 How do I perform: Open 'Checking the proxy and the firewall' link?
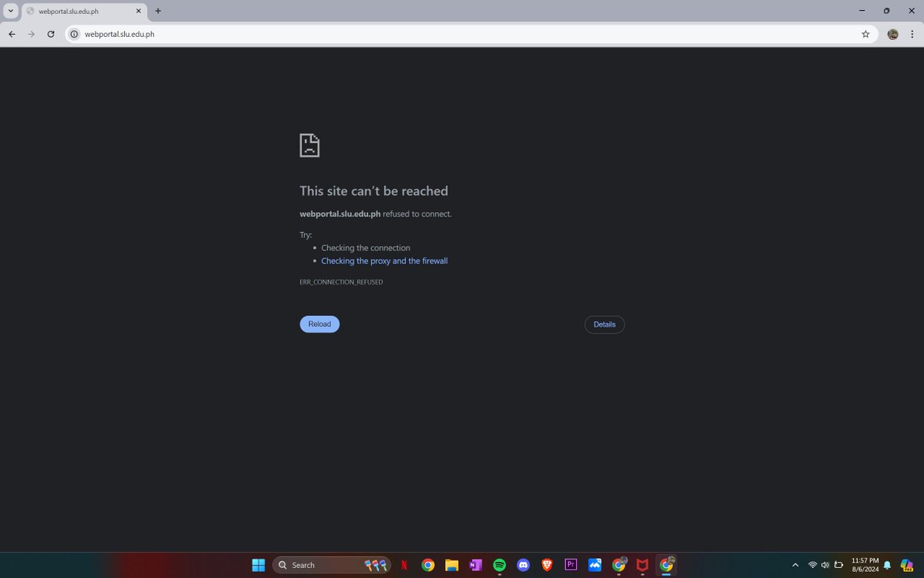click(x=384, y=261)
